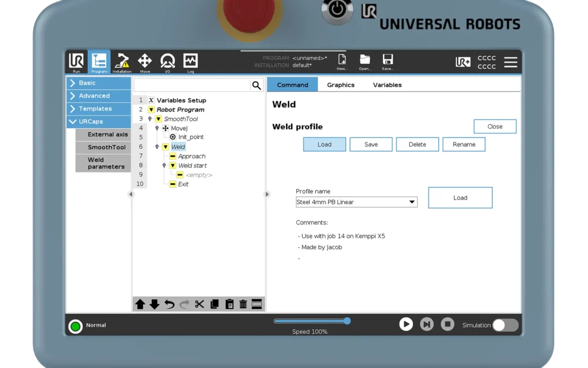Open the UR+ icon

click(x=463, y=62)
